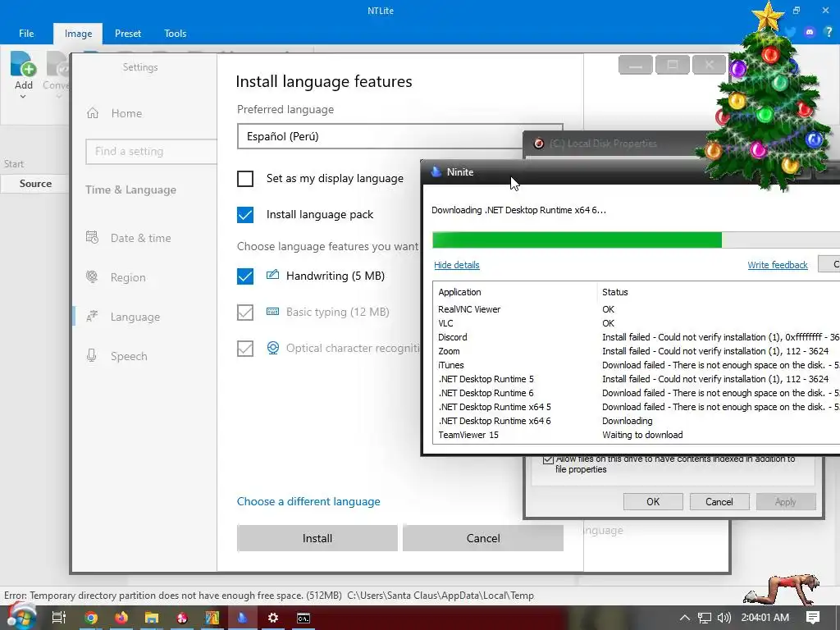Image resolution: width=840 pixels, height=630 pixels.
Task: Toggle the Optical character recognition checkbox
Action: 245,348
